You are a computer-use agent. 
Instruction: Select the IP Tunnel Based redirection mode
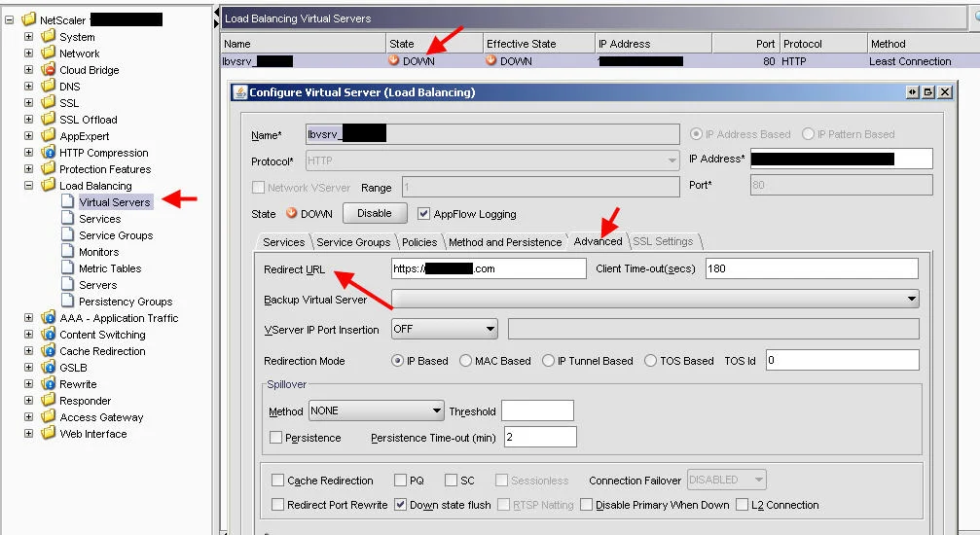(548, 361)
